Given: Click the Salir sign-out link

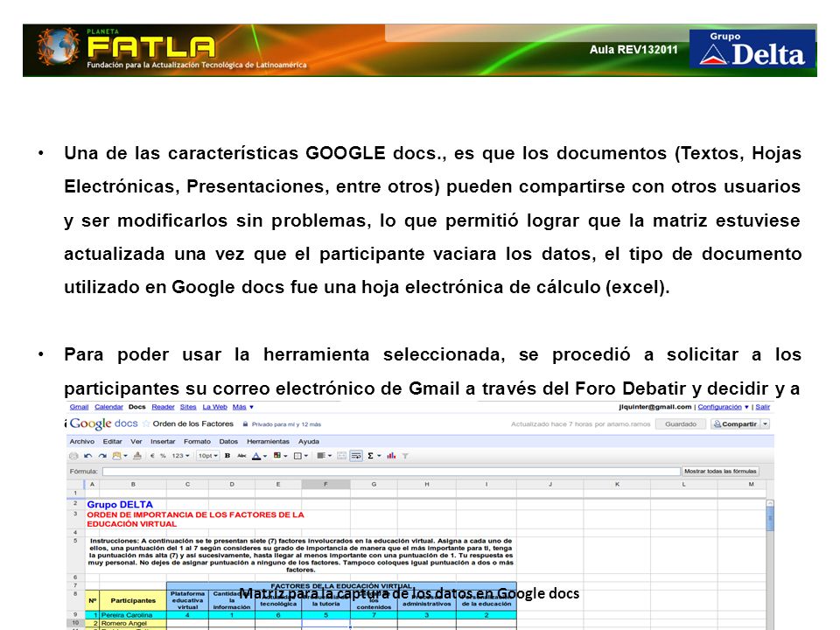Looking at the screenshot, I should (x=763, y=407).
